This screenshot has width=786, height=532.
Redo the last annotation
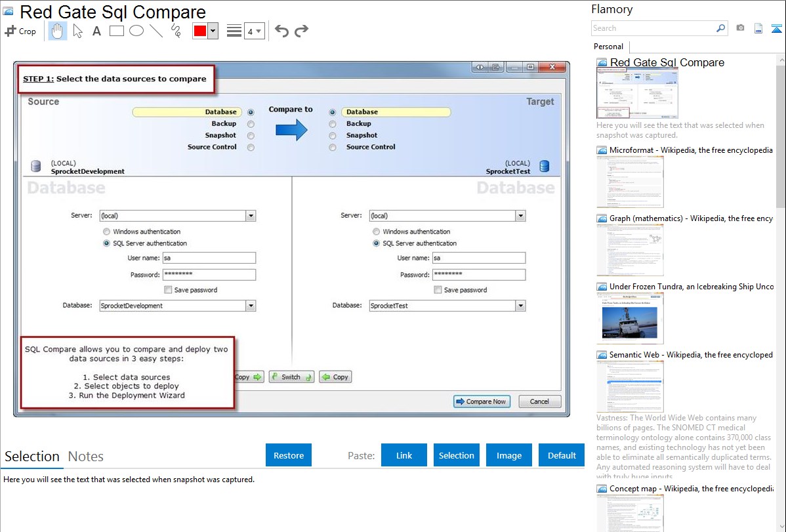click(x=301, y=31)
